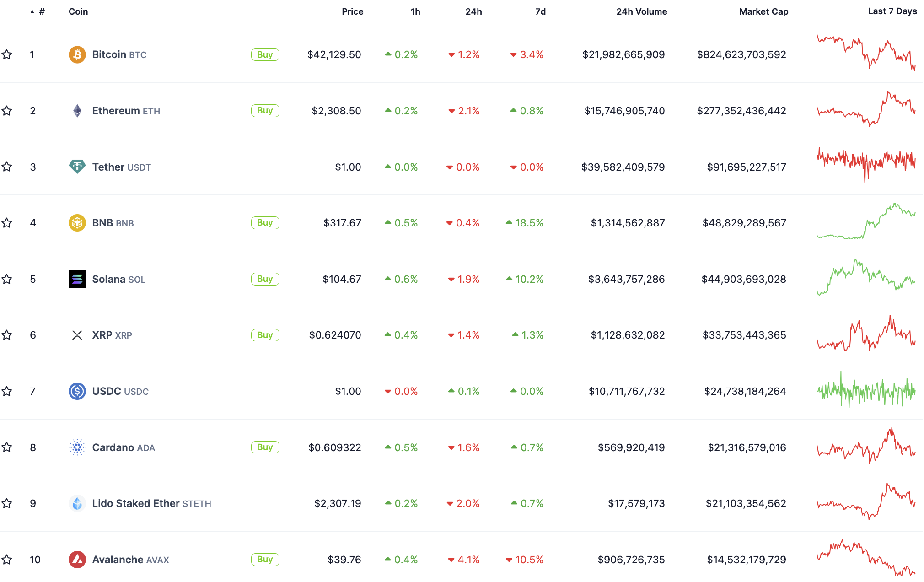Click BNB 7d change 18.5%
Image resolution: width=924 pixels, height=582 pixels.
(x=525, y=223)
